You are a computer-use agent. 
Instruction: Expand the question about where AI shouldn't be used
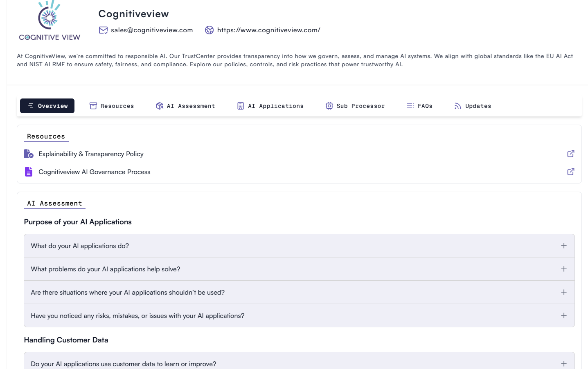pyautogui.click(x=564, y=292)
